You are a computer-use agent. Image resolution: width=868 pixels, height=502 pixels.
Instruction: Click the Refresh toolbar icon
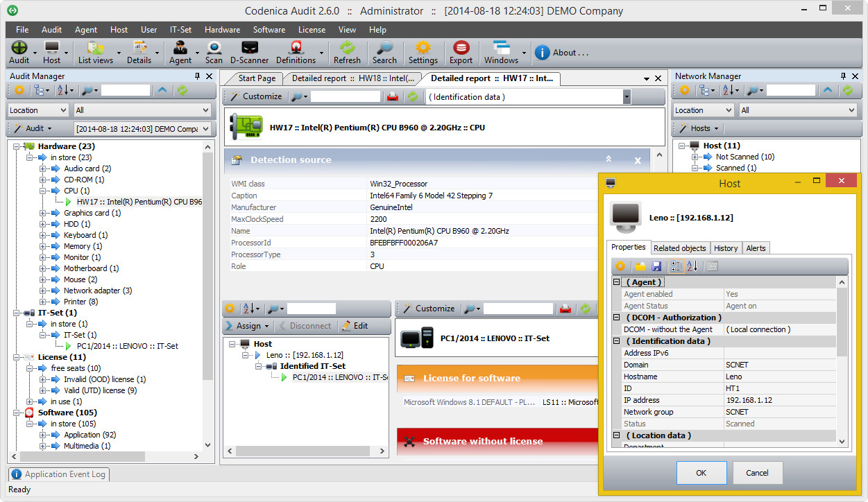coord(347,53)
